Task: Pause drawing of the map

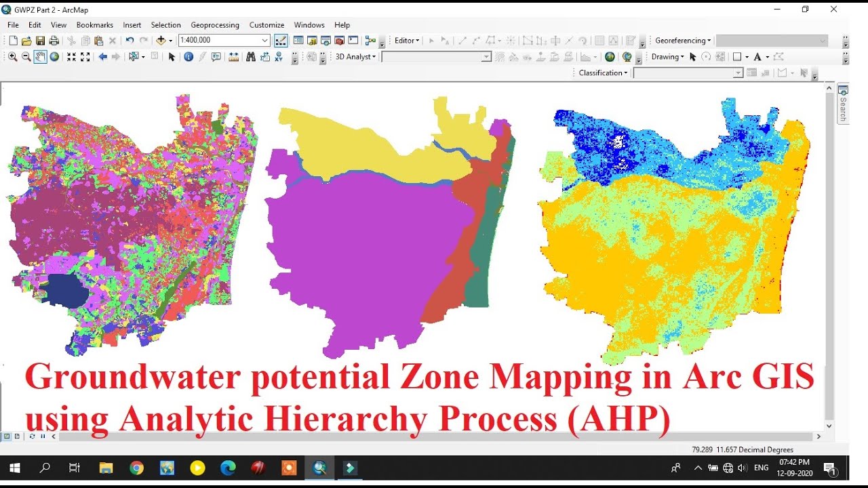Action: click(x=43, y=436)
